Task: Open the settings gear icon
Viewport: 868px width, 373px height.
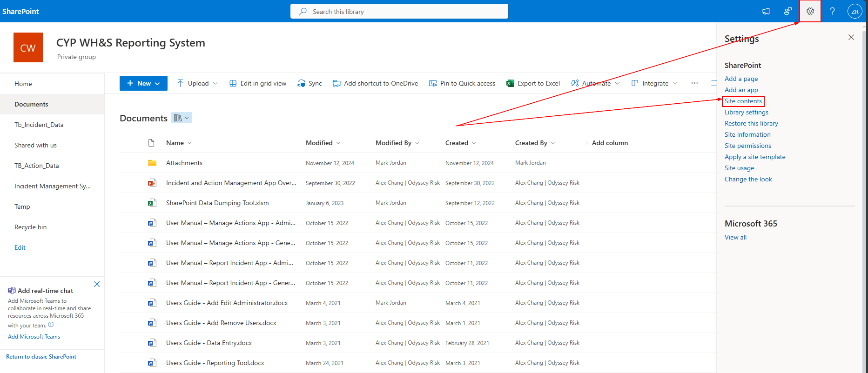Action: click(810, 11)
